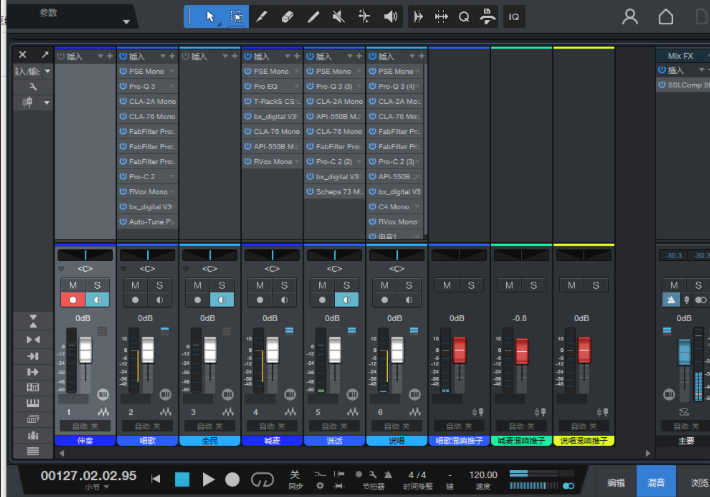Click the keyboard icon in mixer sidebar
The width and height of the screenshot is (710, 497).
[x=33, y=403]
